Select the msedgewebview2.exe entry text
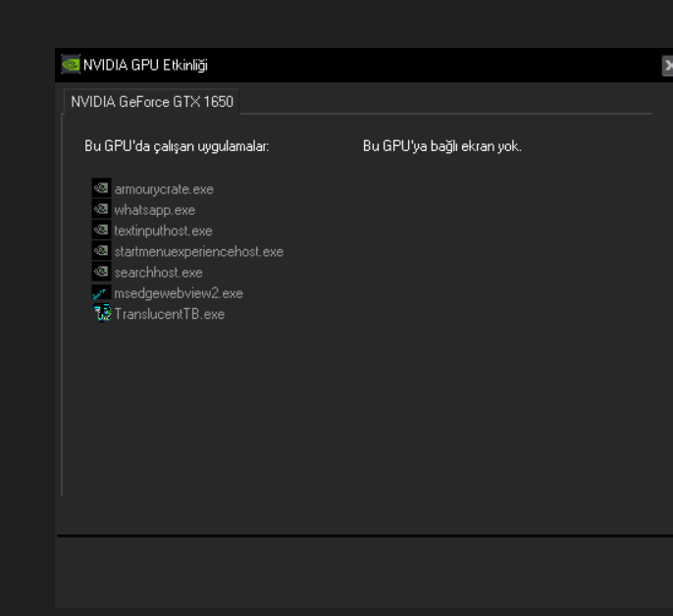The image size is (673, 616). (x=179, y=293)
